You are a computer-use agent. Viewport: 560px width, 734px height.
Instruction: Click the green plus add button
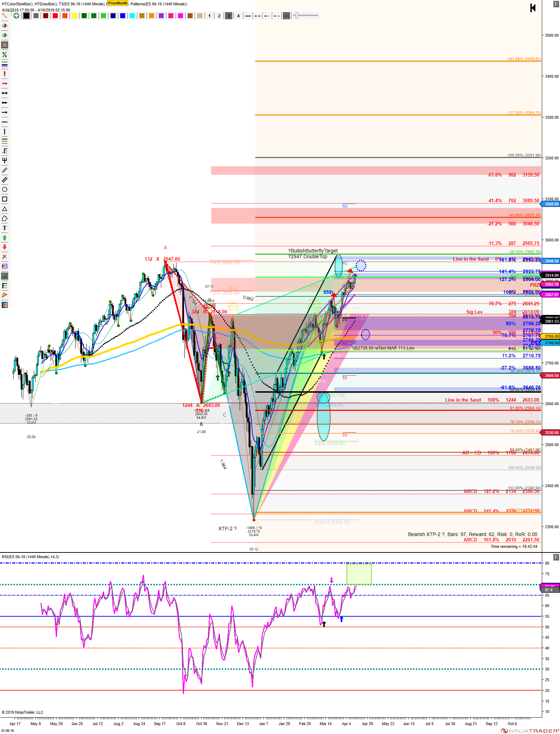tap(16, 16)
